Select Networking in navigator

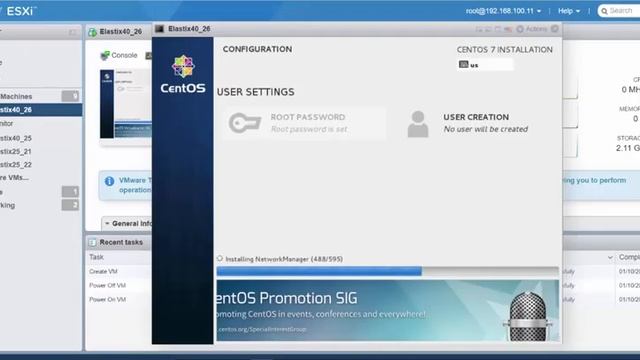[x=7, y=205]
